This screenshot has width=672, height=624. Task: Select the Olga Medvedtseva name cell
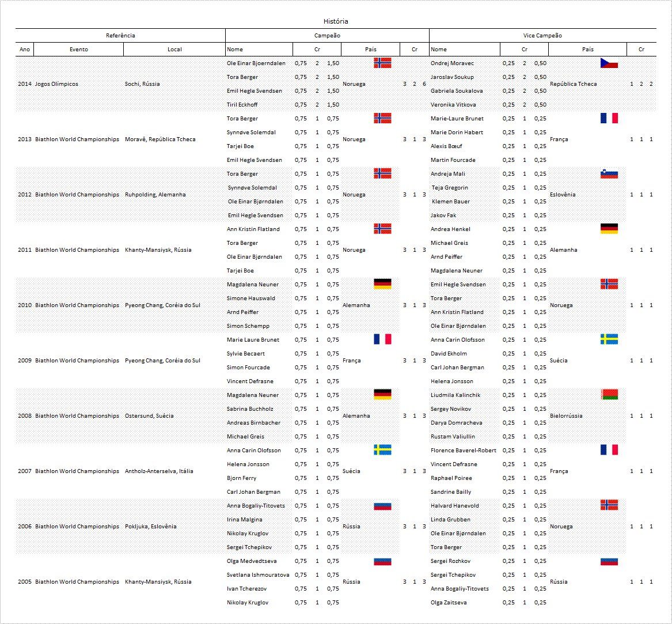coord(252,561)
